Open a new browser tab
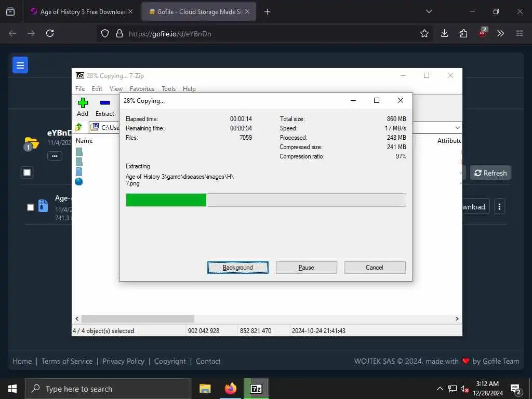The image size is (532, 399). (268, 12)
